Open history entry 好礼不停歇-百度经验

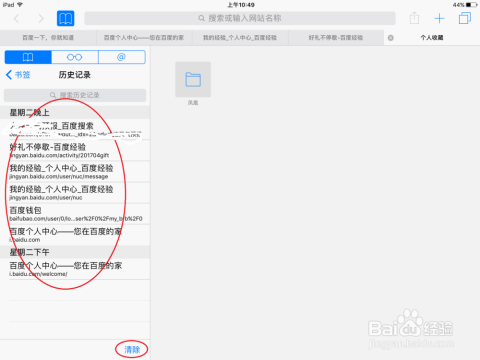(75, 150)
